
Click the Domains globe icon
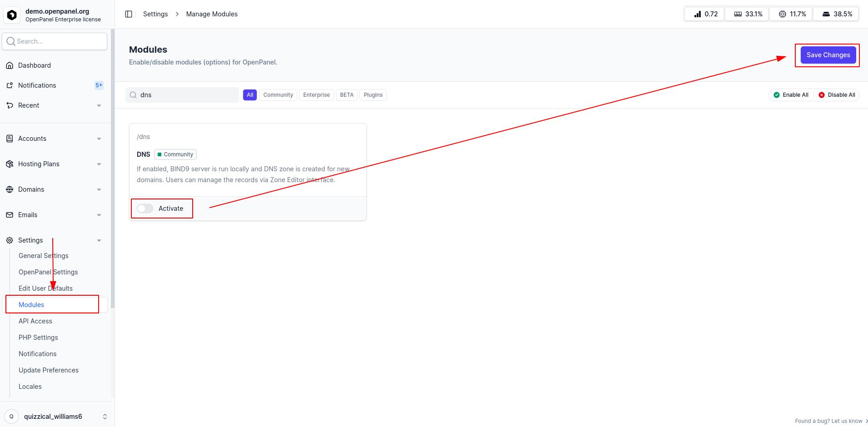point(10,189)
